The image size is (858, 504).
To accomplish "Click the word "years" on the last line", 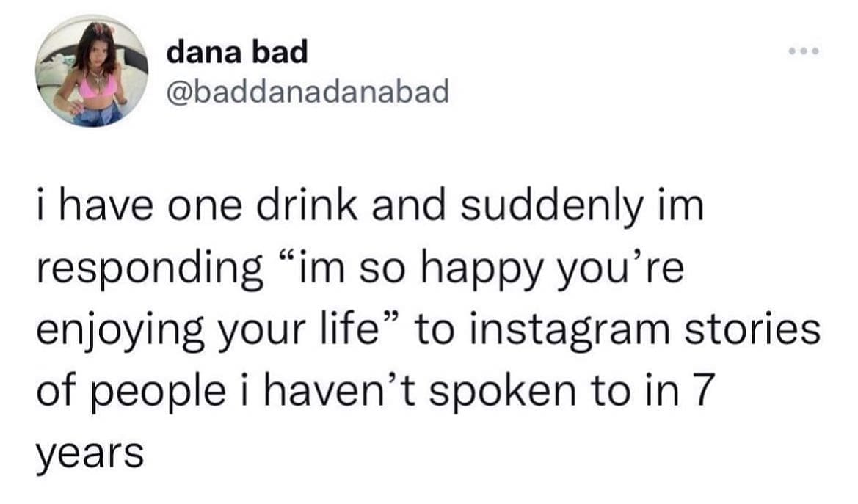I will point(89,456).
